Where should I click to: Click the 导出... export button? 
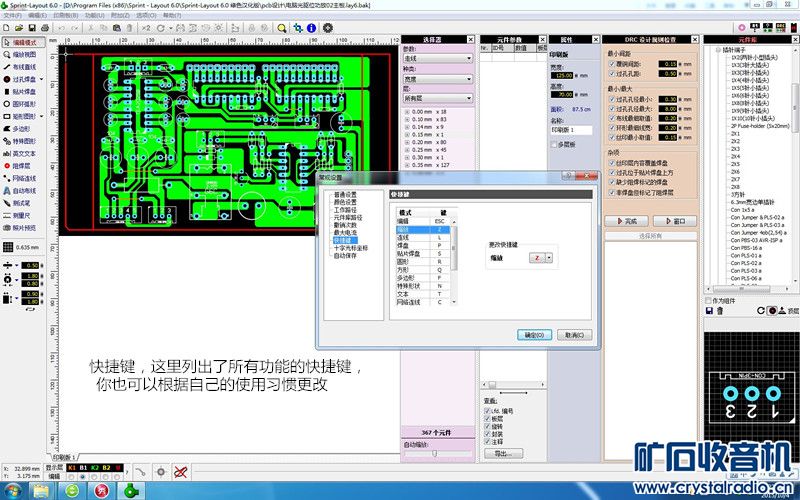pyautogui.click(x=503, y=454)
